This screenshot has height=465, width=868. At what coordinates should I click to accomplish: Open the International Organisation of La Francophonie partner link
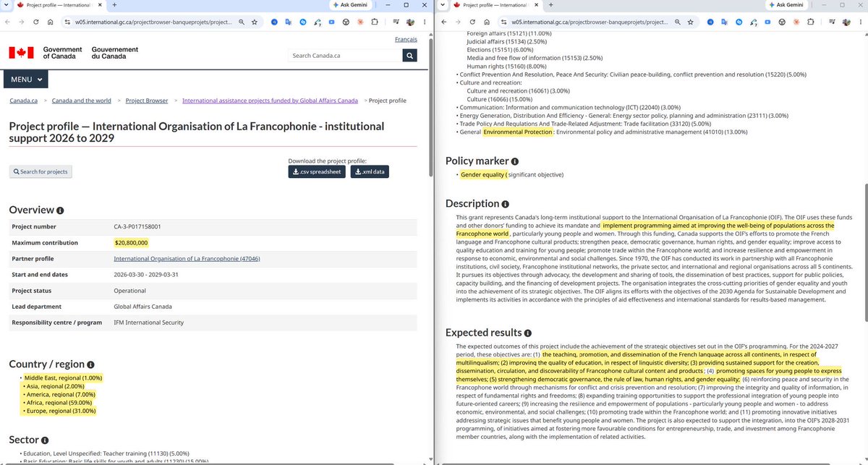tap(187, 258)
